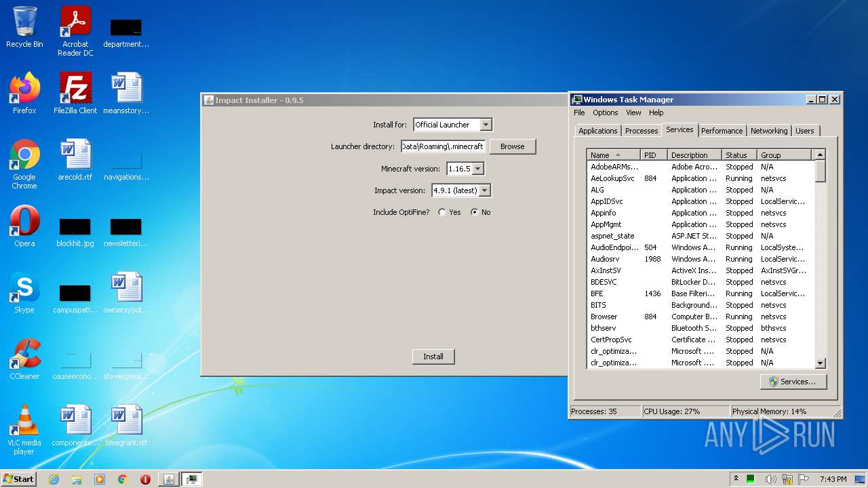This screenshot has width=868, height=488.
Task: Sort services by Status column
Action: (x=739, y=155)
